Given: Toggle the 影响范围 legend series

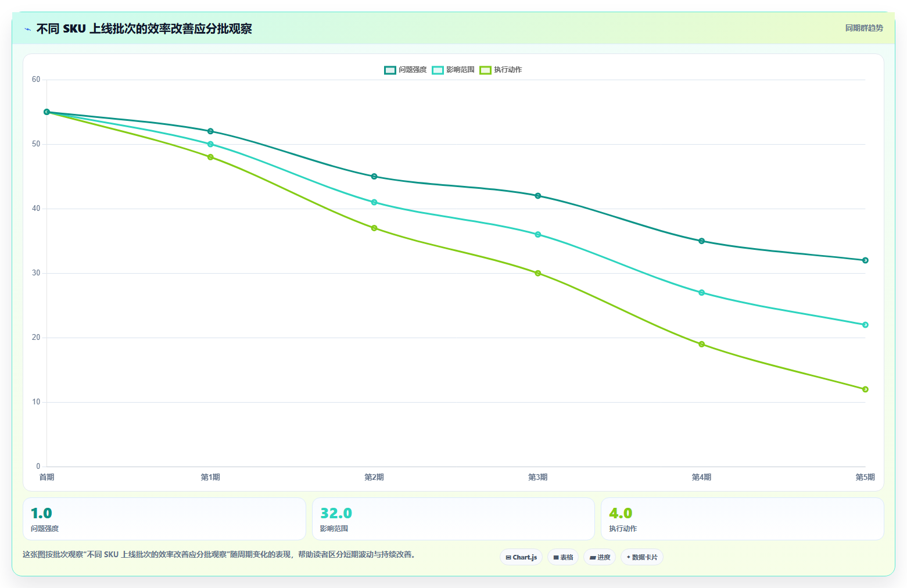Looking at the screenshot, I should [x=453, y=70].
